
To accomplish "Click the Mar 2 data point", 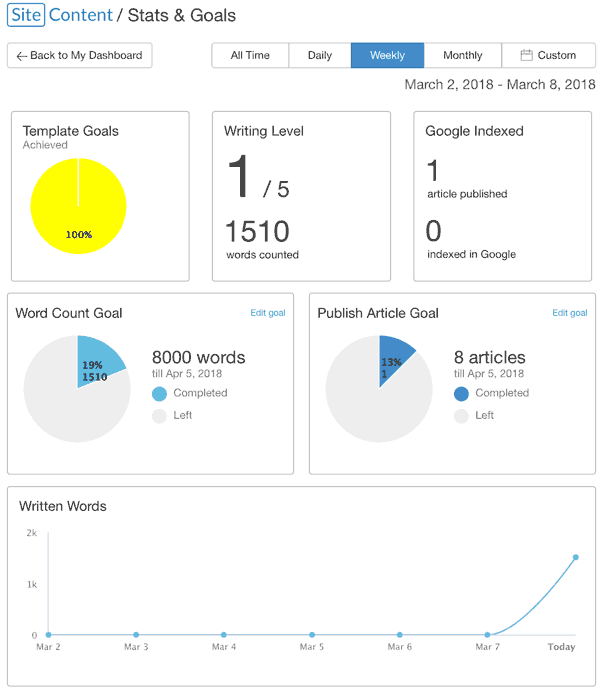I will [48, 635].
